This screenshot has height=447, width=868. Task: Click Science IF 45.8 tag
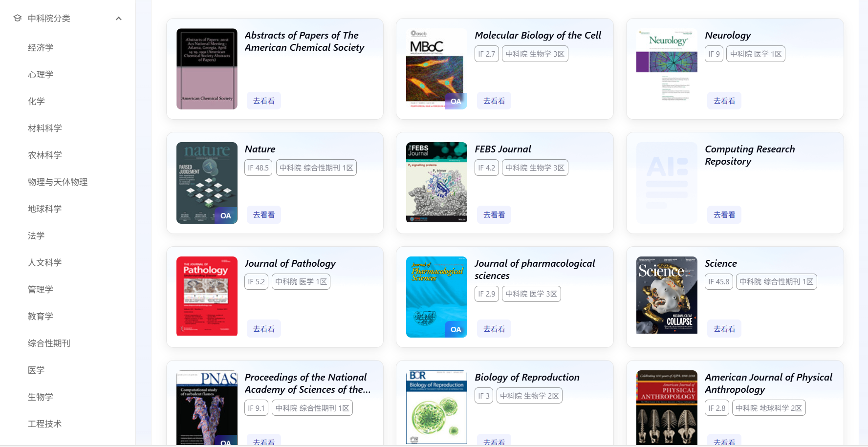718,281
